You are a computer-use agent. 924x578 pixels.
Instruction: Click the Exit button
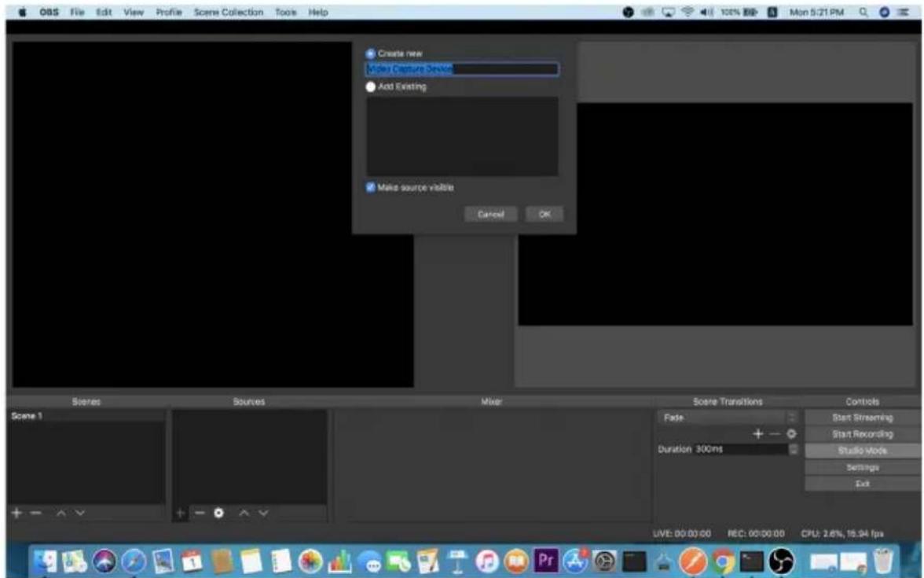(862, 484)
